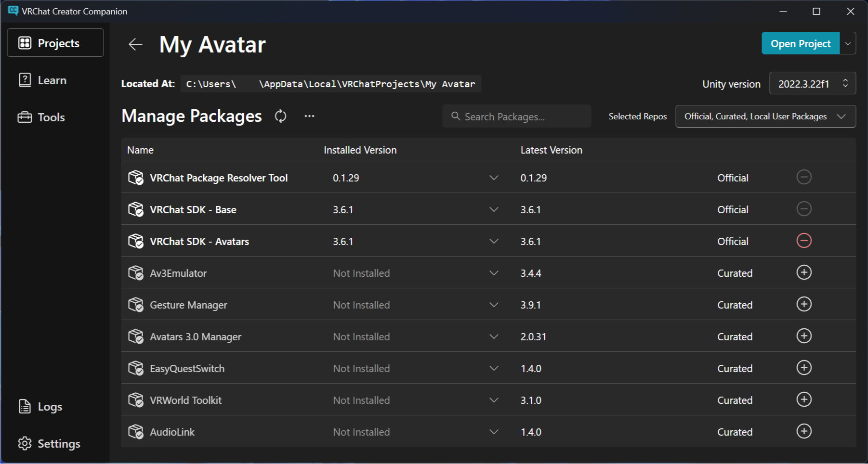Add Avatars 3.0 Manager with plus icon
Image resolution: width=868 pixels, height=464 pixels.
[804, 336]
